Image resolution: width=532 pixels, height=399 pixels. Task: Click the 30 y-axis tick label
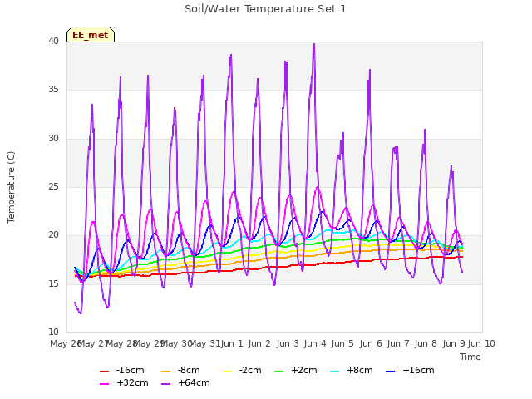point(53,139)
